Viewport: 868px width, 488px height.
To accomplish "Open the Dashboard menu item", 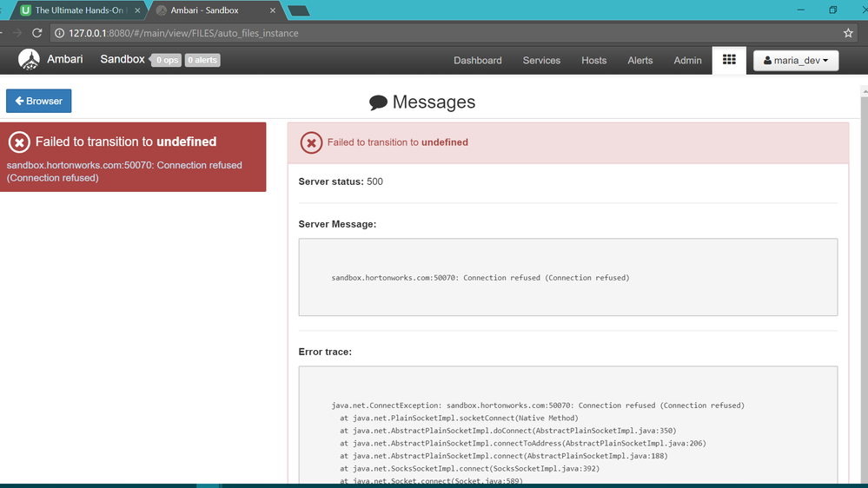I will coord(478,60).
